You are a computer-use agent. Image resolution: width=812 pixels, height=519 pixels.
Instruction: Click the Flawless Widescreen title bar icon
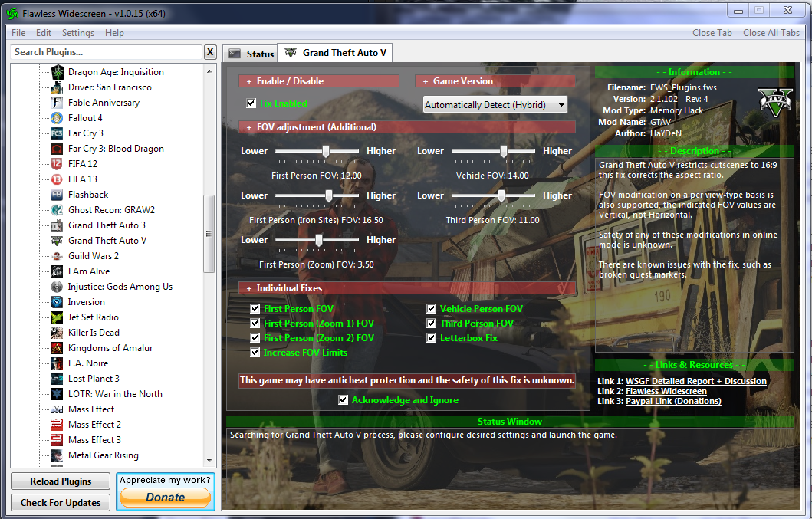click(x=12, y=14)
